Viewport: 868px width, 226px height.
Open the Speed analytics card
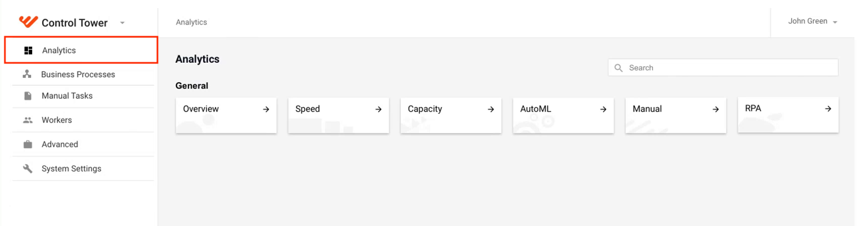(339, 116)
